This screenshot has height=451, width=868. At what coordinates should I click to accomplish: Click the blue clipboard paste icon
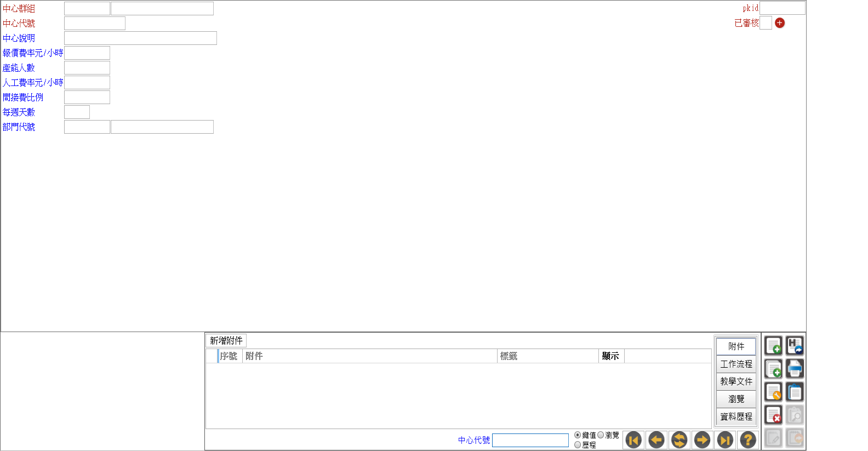(795, 392)
